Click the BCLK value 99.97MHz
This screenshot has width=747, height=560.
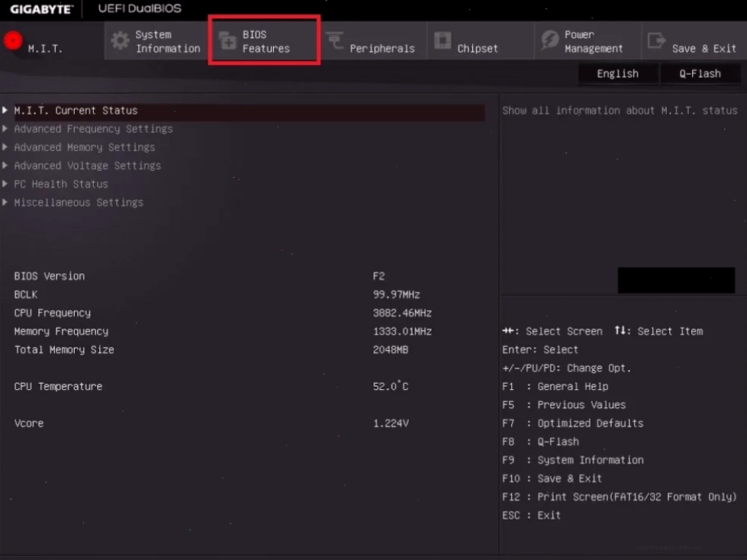(x=396, y=294)
